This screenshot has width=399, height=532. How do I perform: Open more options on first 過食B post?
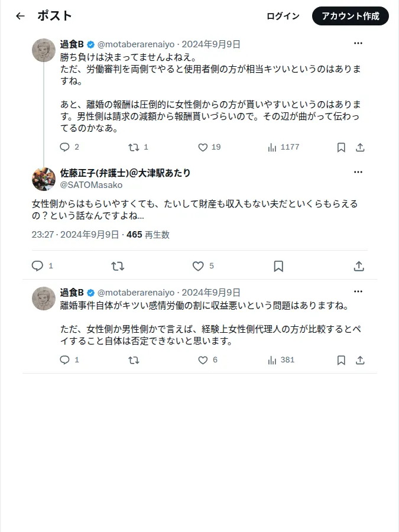(x=358, y=43)
